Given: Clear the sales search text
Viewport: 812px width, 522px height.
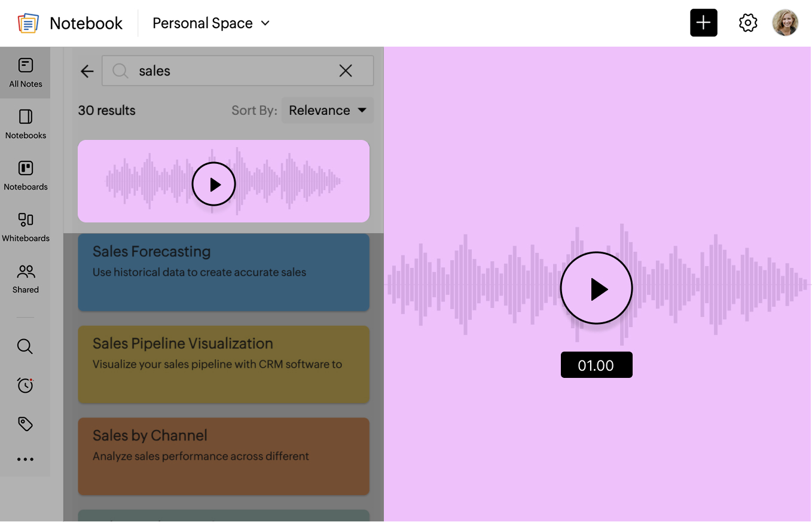Looking at the screenshot, I should click(346, 71).
